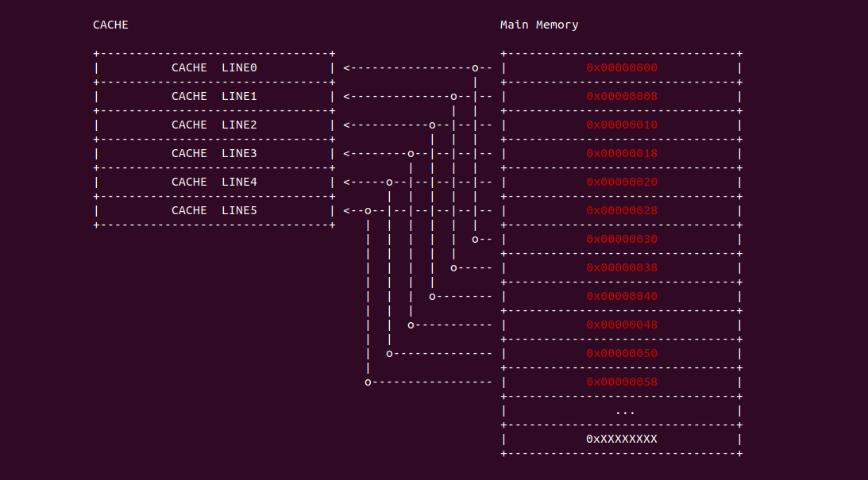Select memory block 0x00000040
This screenshot has width=868, height=480.
[x=622, y=297]
